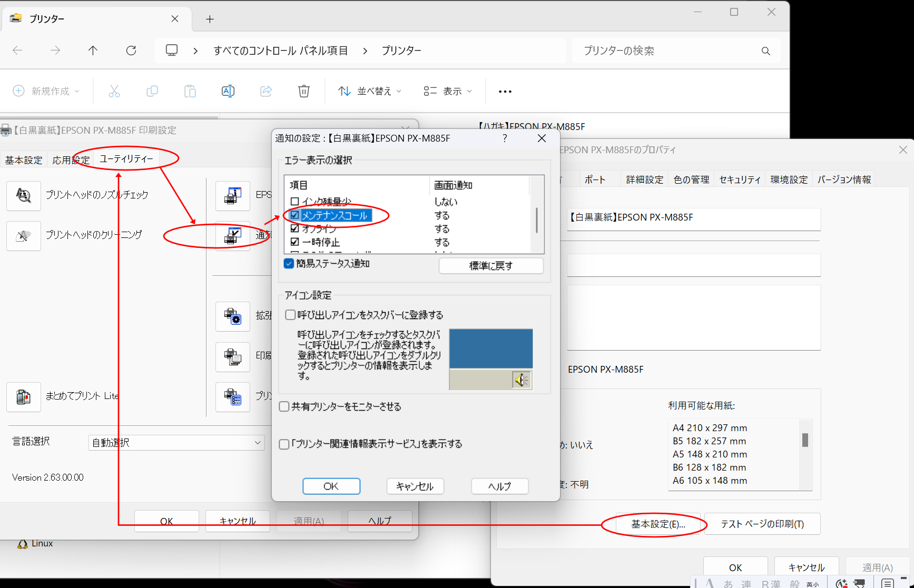Open the EPSON status monitor printer icon
This screenshot has height=588, width=914.
point(232,195)
